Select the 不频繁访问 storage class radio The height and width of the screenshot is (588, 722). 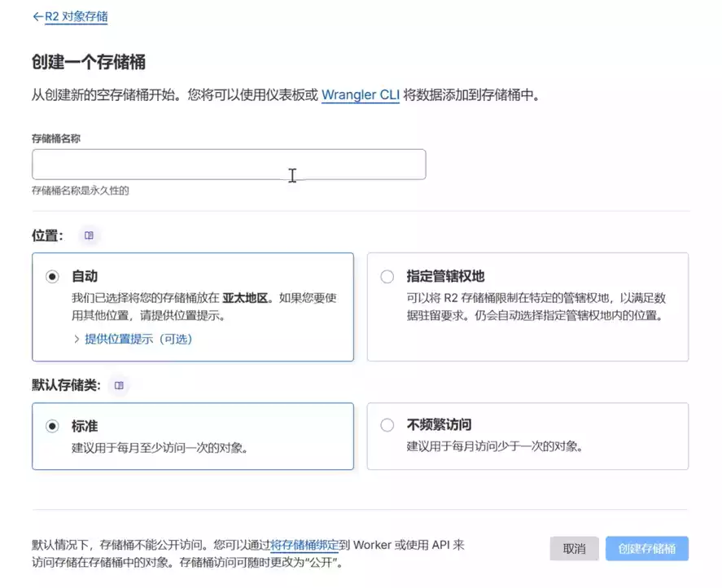point(387,425)
